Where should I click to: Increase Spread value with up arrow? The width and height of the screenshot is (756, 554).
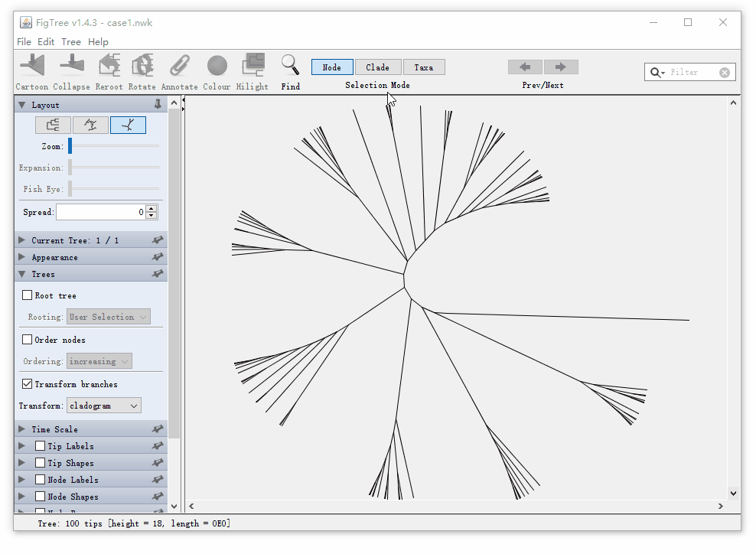click(152, 208)
